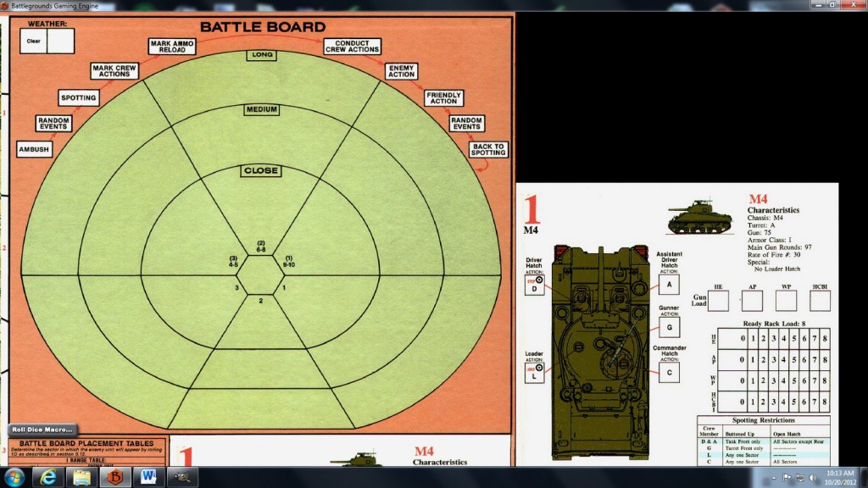Click the BATTLE BOARD title
This screenshot has width=868, height=488.
click(x=263, y=26)
